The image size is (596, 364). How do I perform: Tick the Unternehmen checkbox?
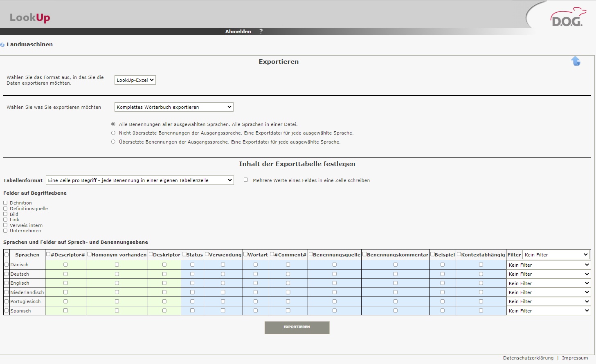(6, 231)
